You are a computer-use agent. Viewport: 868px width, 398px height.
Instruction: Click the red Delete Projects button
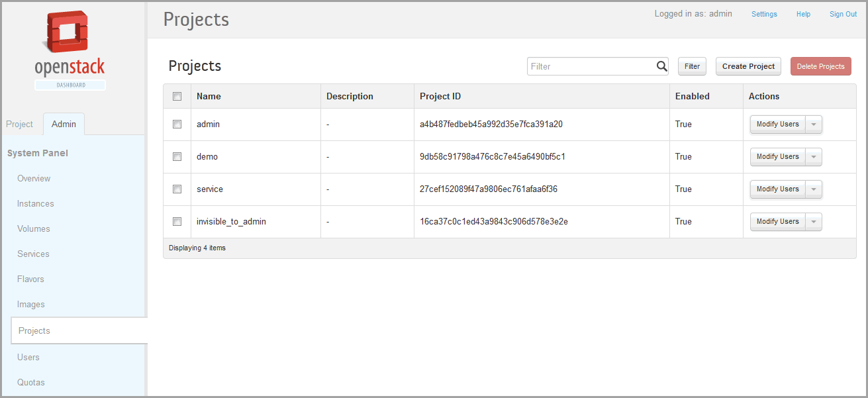pyautogui.click(x=820, y=66)
